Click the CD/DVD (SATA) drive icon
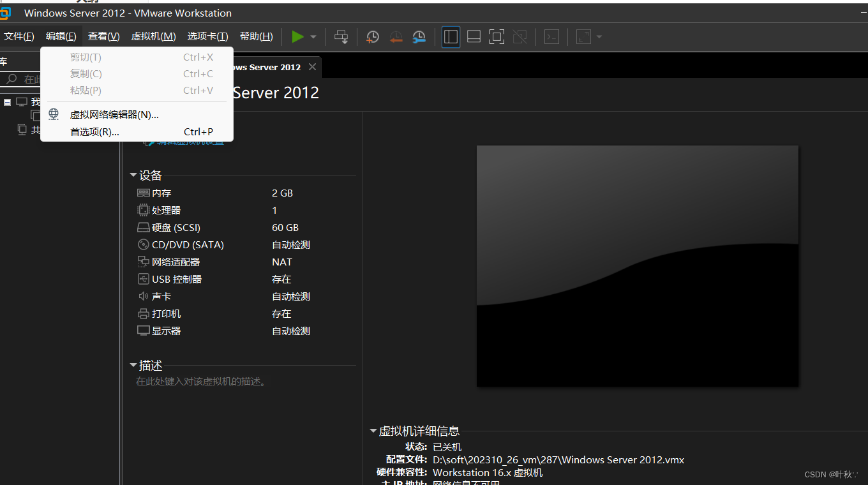Image resolution: width=868 pixels, height=485 pixels. click(144, 244)
